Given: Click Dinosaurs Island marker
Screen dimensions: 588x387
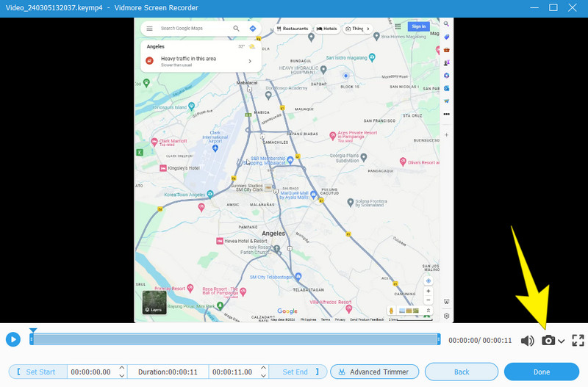Looking at the screenshot, I should pos(191,106).
